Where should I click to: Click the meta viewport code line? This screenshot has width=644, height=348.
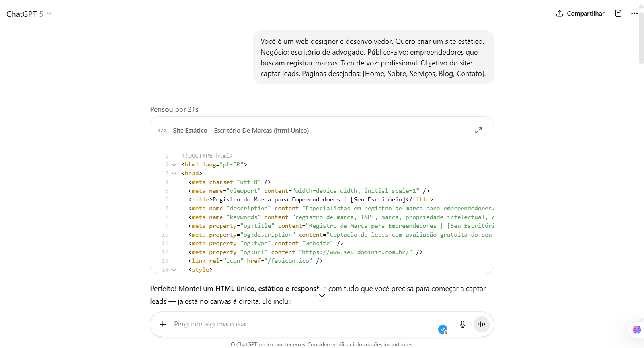tap(309, 191)
